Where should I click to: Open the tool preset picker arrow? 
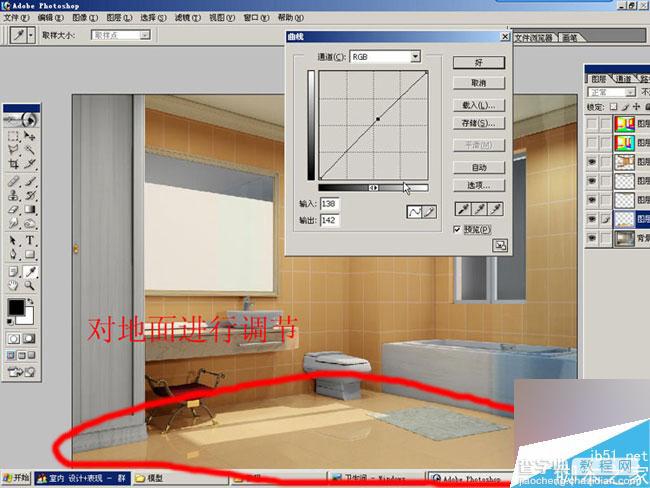click(31, 36)
